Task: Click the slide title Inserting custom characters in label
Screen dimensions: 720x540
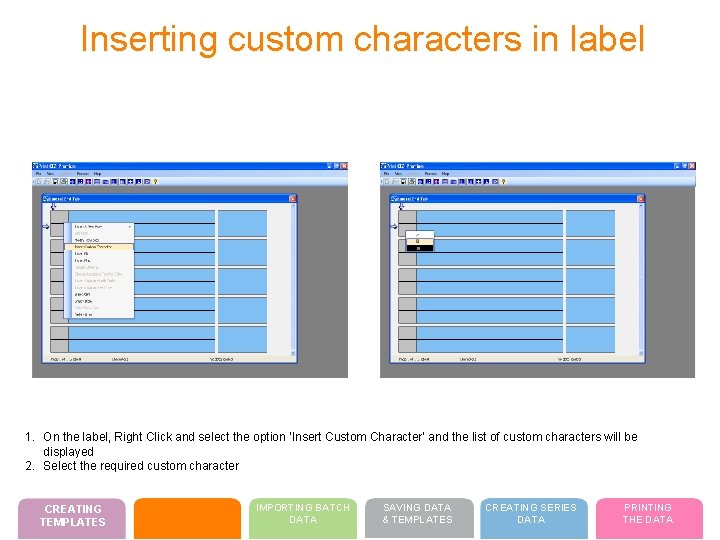Action: tap(363, 39)
